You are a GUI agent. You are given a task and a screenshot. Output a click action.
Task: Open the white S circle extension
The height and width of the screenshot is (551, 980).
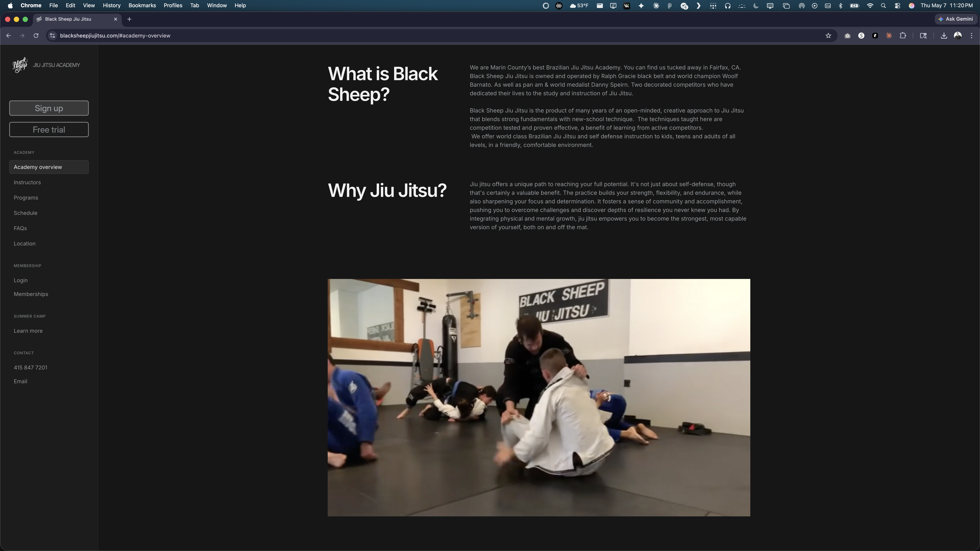pos(861,36)
